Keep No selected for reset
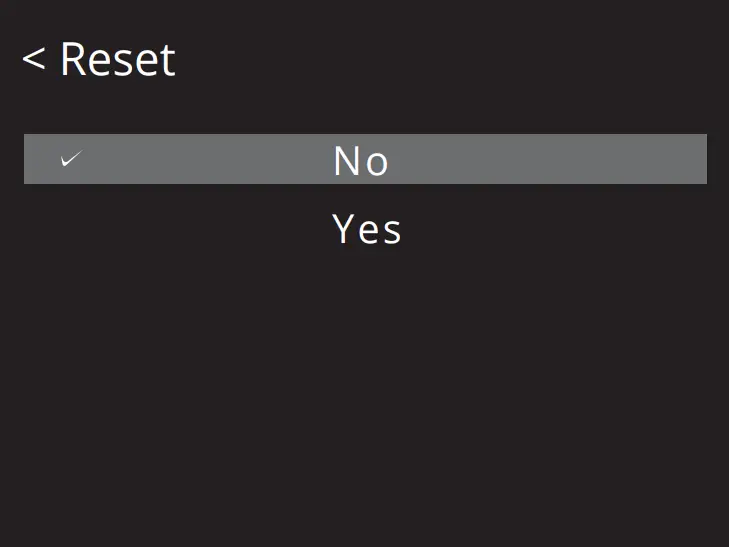 pos(361,160)
